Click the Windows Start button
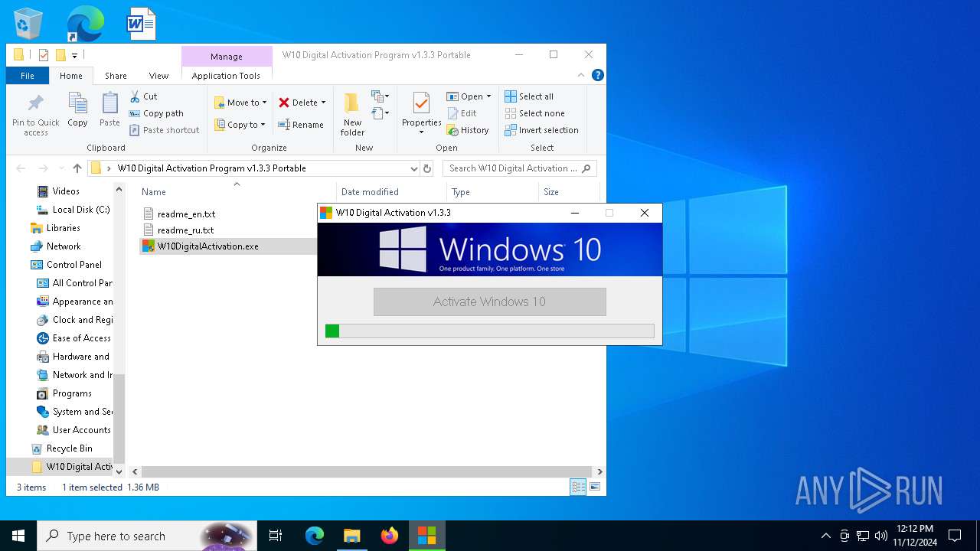 coord(18,536)
